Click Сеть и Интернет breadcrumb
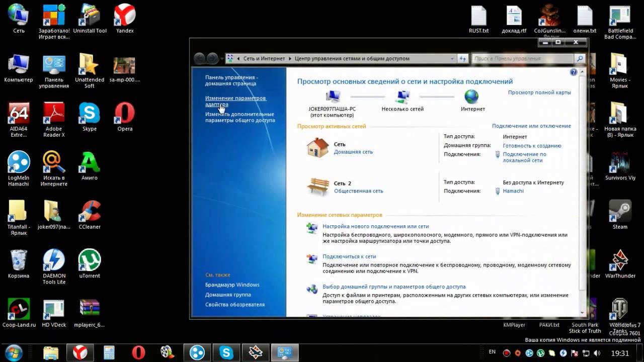 click(x=264, y=58)
